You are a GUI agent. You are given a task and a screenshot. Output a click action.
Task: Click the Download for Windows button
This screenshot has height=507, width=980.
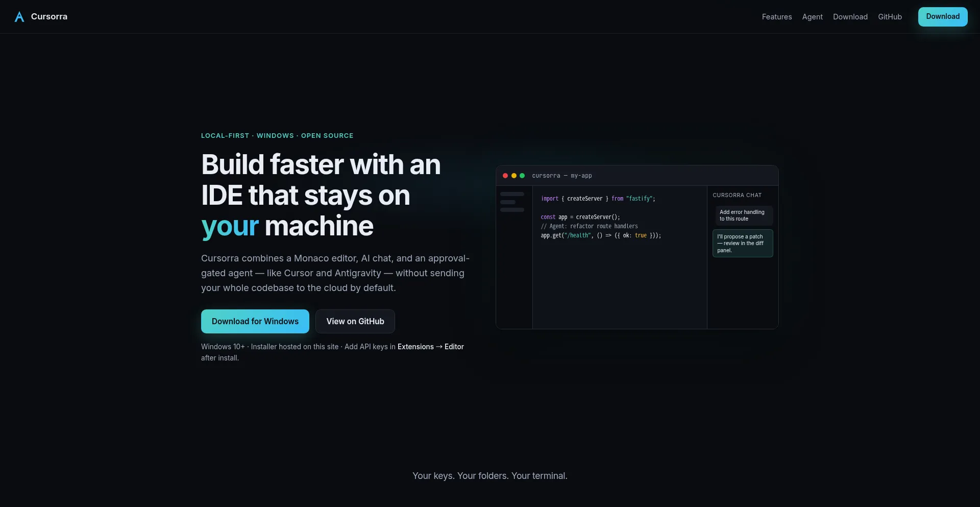pyautogui.click(x=255, y=321)
